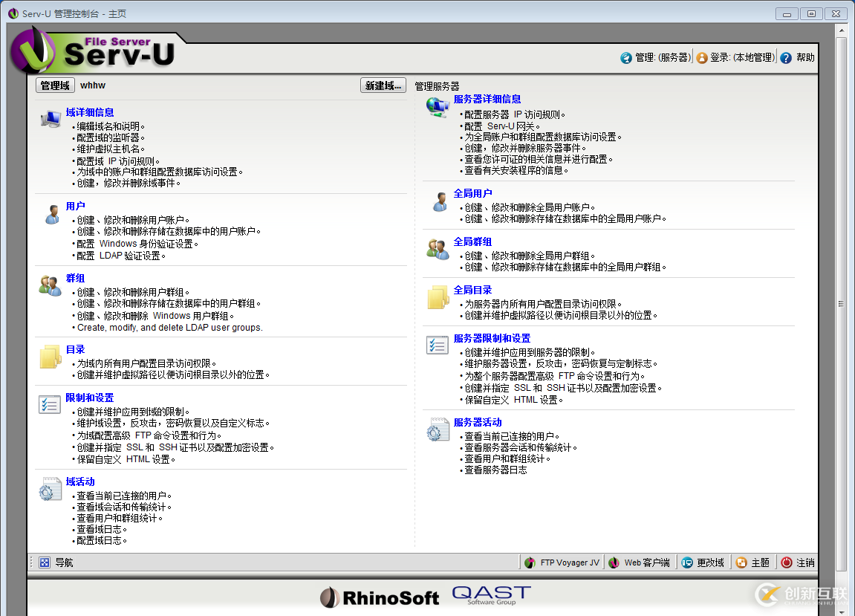Viewport: 855px width, 616px height.
Task: Click the 全局群组 double-user icon
Action: coord(438,250)
